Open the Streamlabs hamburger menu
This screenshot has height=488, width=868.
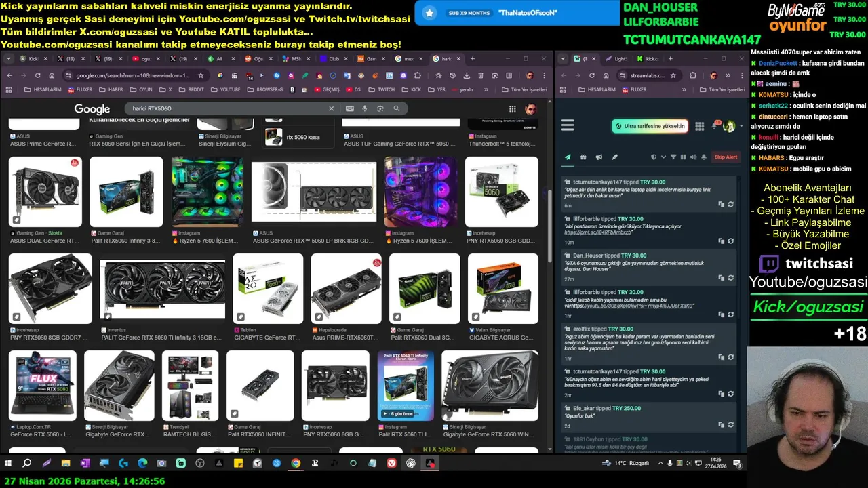(568, 125)
